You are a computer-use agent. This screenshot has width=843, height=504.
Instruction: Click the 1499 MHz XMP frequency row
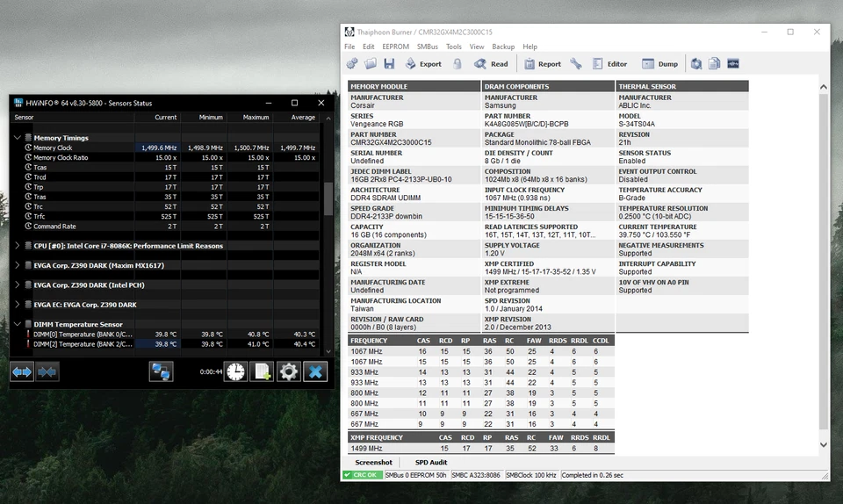click(481, 448)
